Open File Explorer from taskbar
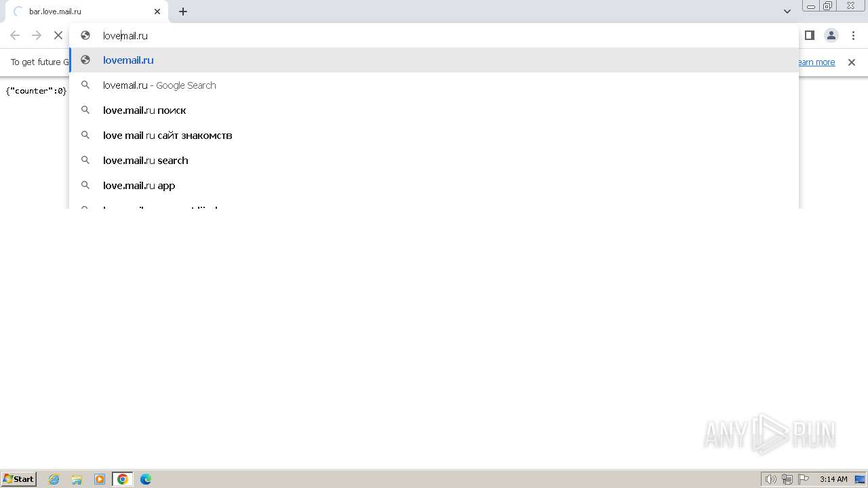The width and height of the screenshot is (868, 488). [x=77, y=479]
